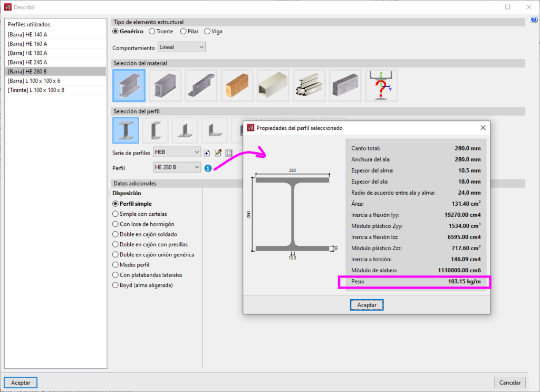Click the Canto total value 280.0 mm
The height and width of the screenshot is (392, 540).
click(x=468, y=148)
